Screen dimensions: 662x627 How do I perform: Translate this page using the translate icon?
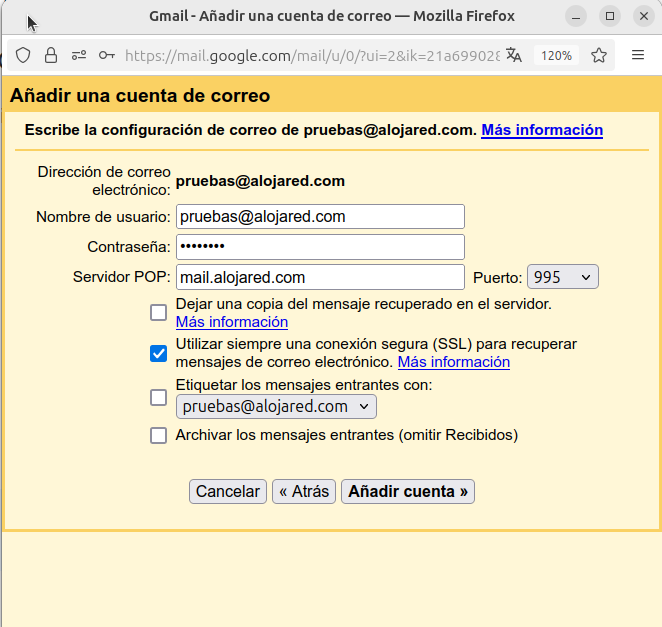coord(514,55)
